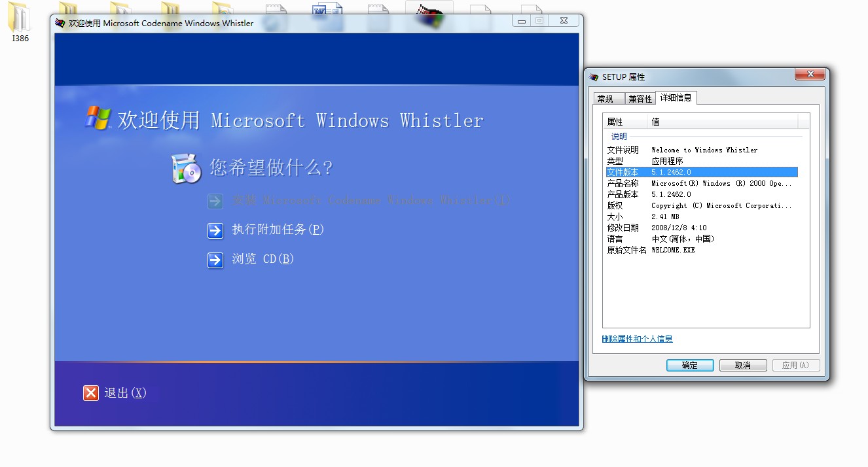This screenshot has width=868, height=467.
Task: Click the disabled 应用(A) button
Action: 796,365
